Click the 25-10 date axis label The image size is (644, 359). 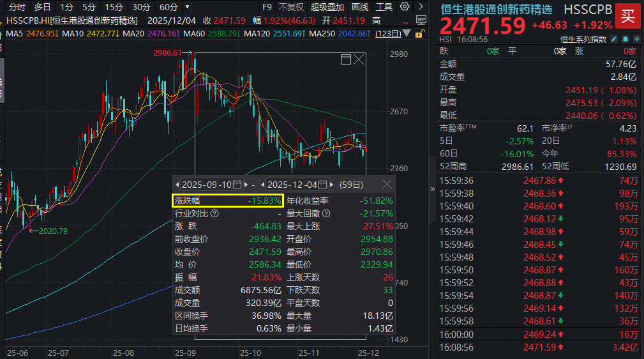click(250, 353)
